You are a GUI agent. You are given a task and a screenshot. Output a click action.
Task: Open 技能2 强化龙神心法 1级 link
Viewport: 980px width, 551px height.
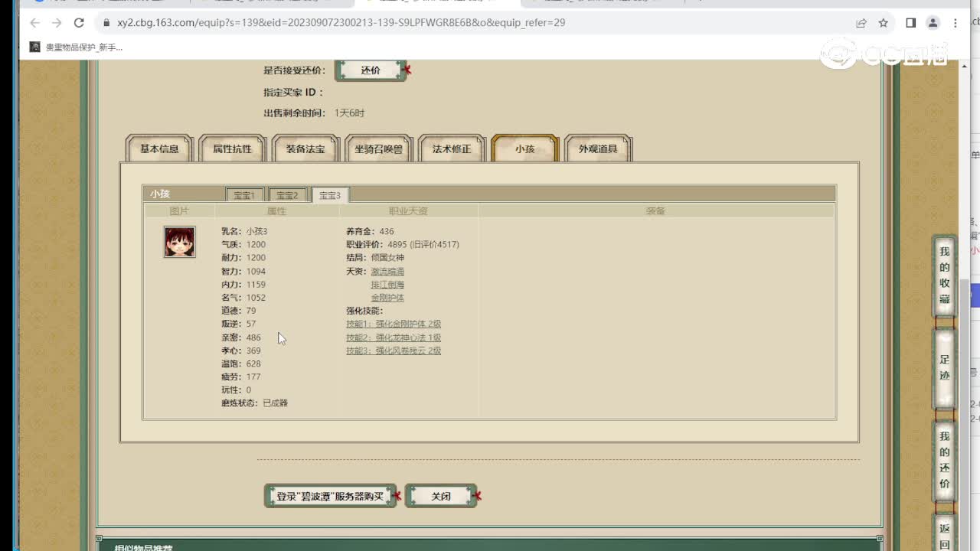coord(394,337)
